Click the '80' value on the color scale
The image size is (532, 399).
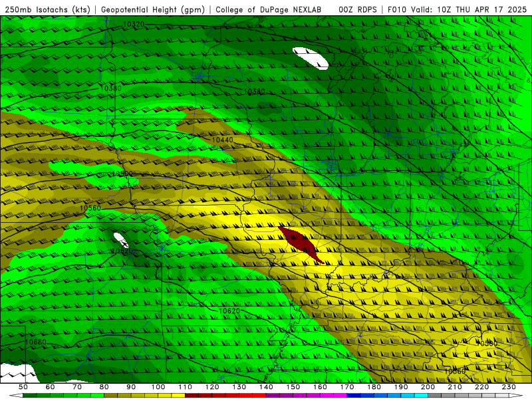tap(104, 387)
